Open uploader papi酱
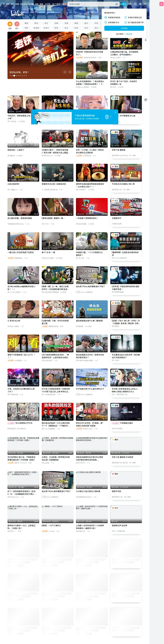The width and height of the screenshot is (164, 644). tap(47, 463)
